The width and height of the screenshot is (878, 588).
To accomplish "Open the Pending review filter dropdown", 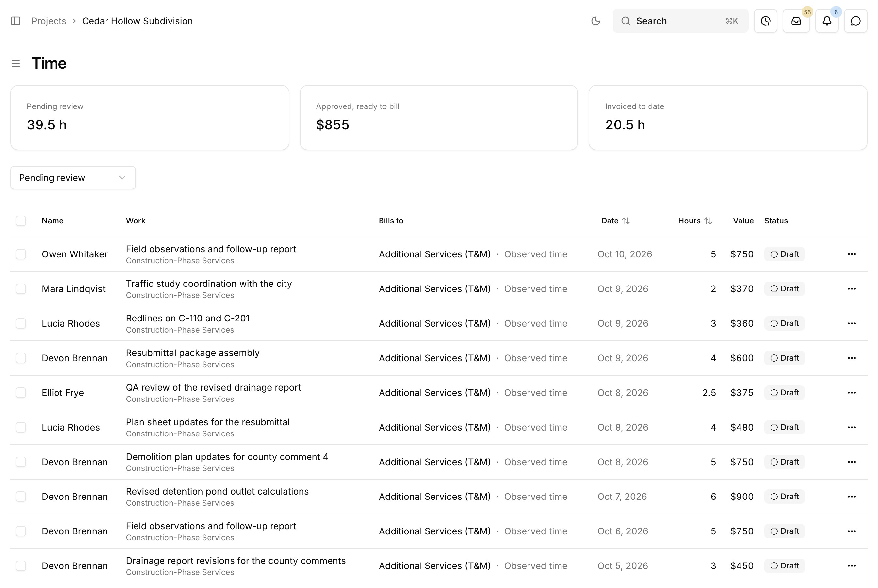I will (73, 178).
